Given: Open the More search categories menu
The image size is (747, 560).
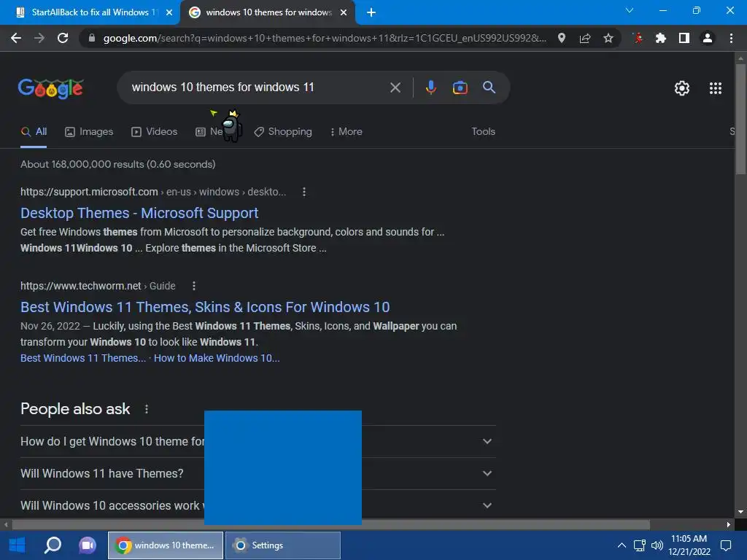Looking at the screenshot, I should pos(347,132).
